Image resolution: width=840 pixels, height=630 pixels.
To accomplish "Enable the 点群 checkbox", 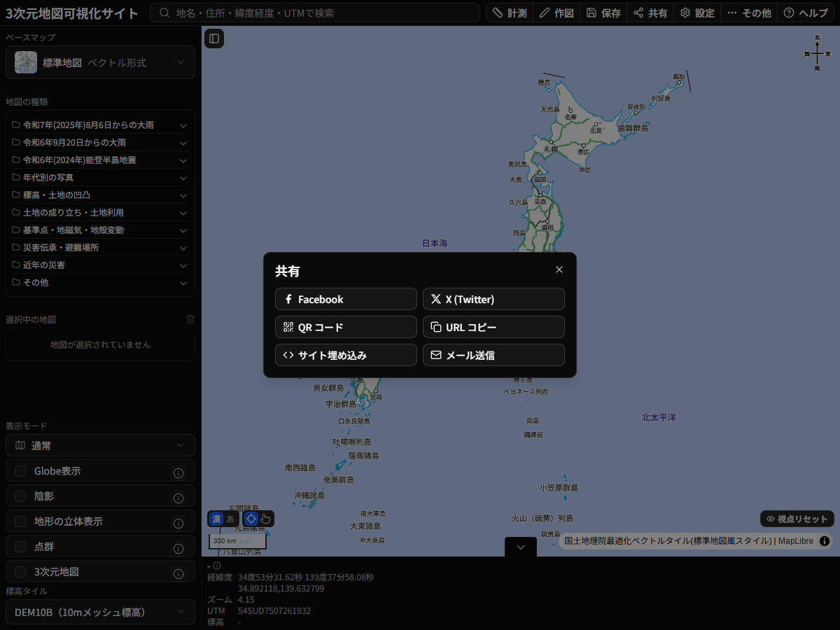I will click(x=20, y=547).
